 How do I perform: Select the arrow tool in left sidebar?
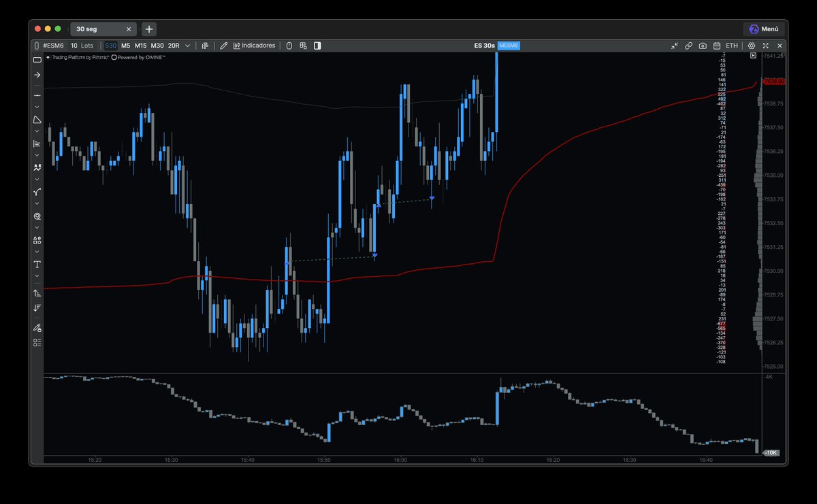coord(37,75)
